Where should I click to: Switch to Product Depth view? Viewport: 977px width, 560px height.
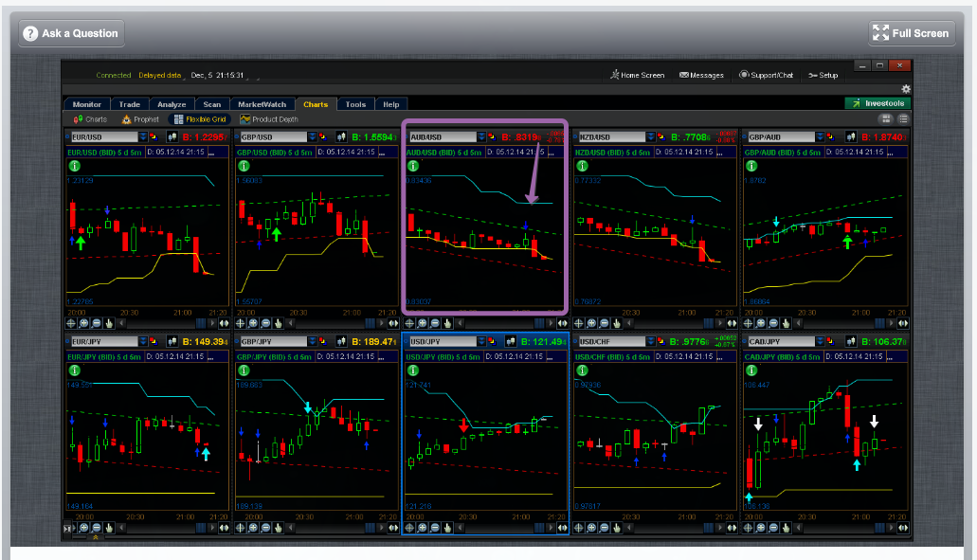click(x=269, y=119)
